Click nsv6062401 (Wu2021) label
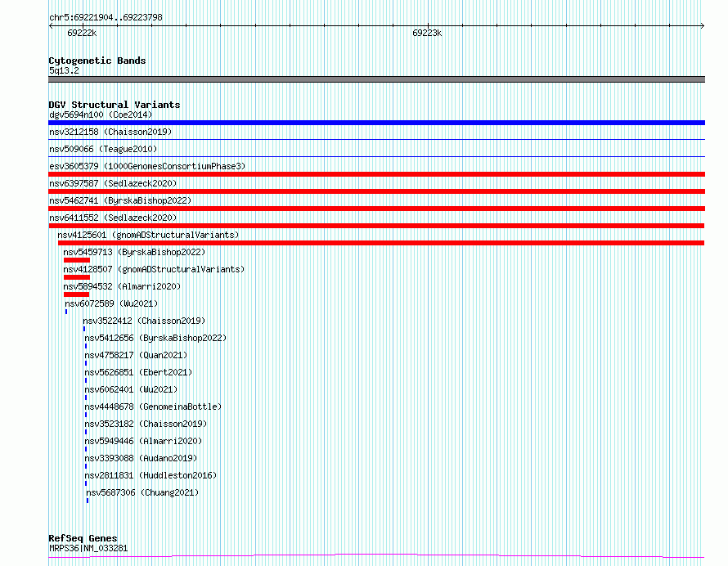The height and width of the screenshot is (566, 728). click(131, 389)
